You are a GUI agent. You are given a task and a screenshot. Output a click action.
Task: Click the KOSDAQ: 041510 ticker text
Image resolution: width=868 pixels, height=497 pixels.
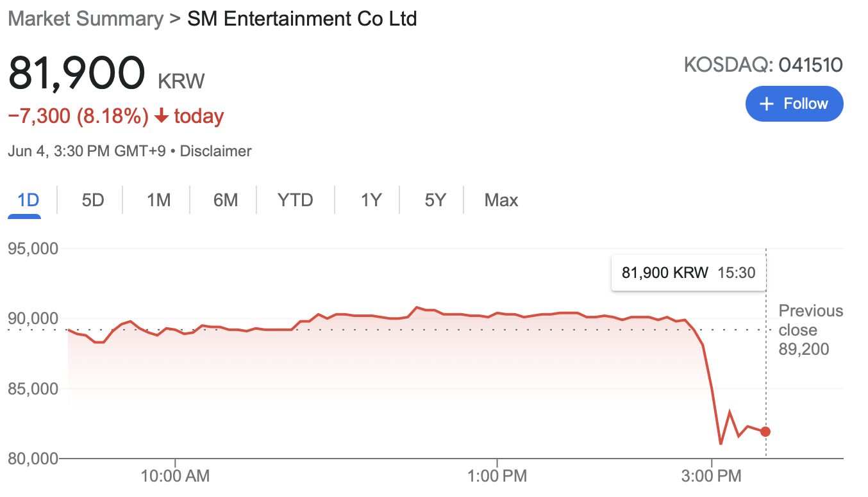tap(763, 65)
